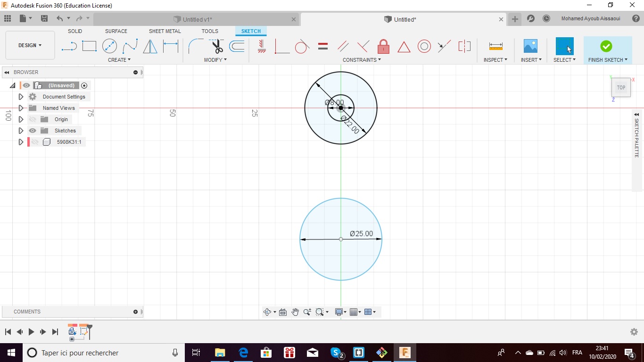Open the CREATE dropdown menu
This screenshot has height=362, width=644.
(x=119, y=60)
